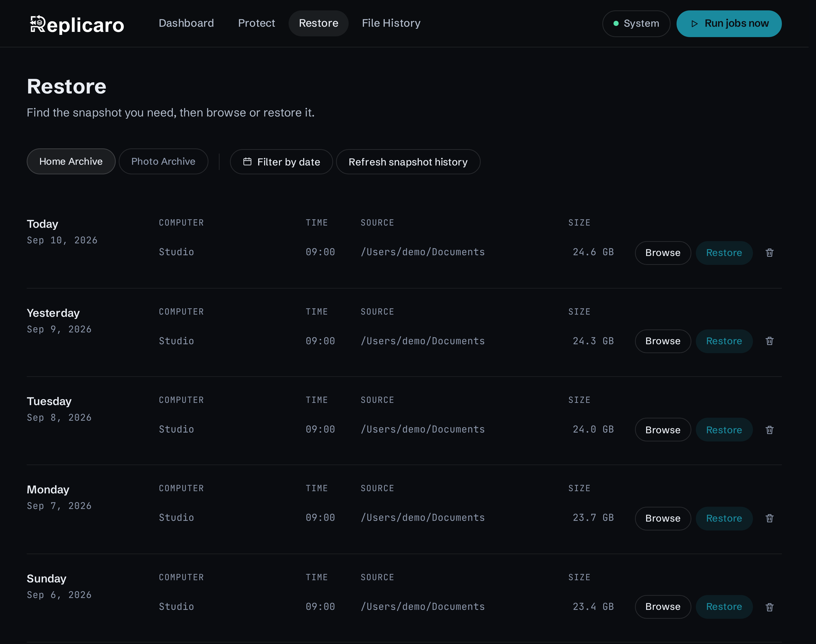Click the Sunday date heading
This screenshot has width=816, height=644.
click(46, 579)
